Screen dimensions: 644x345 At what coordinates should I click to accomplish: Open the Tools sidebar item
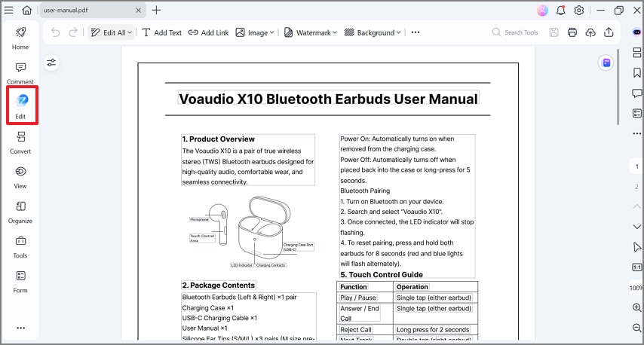[20, 247]
